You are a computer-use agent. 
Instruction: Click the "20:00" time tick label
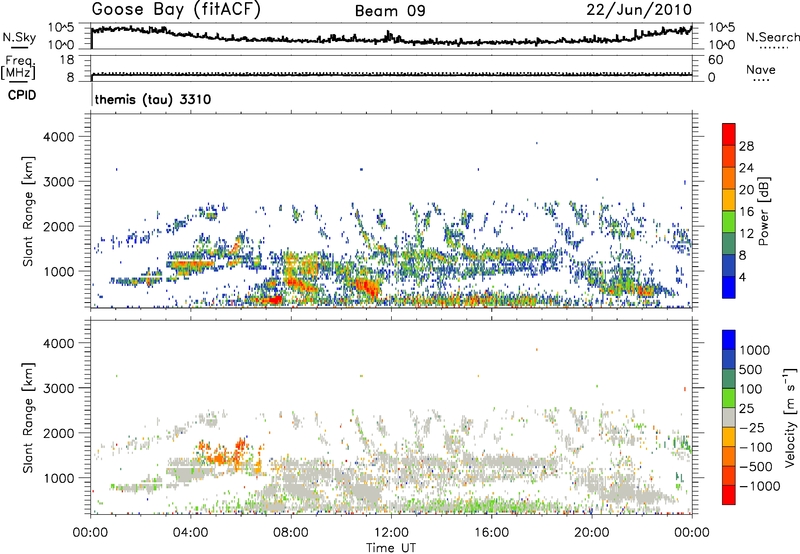[x=592, y=533]
